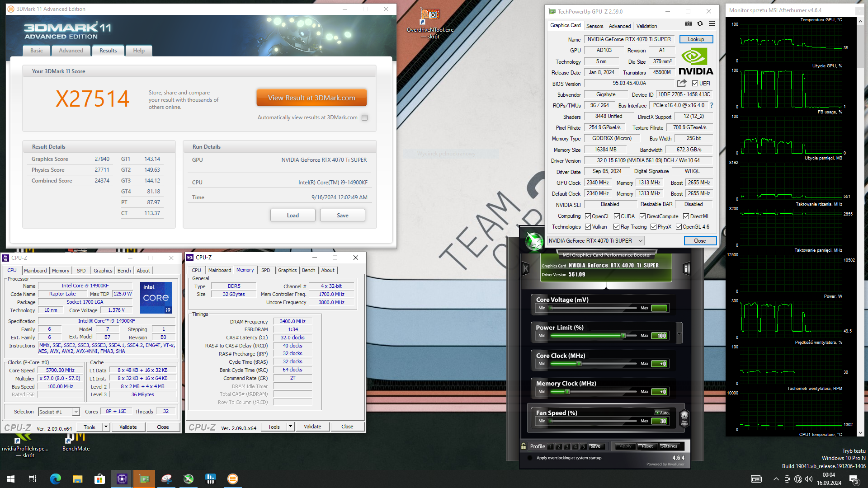
Task: Click the Reset button in Afterburner
Action: pyautogui.click(x=647, y=446)
